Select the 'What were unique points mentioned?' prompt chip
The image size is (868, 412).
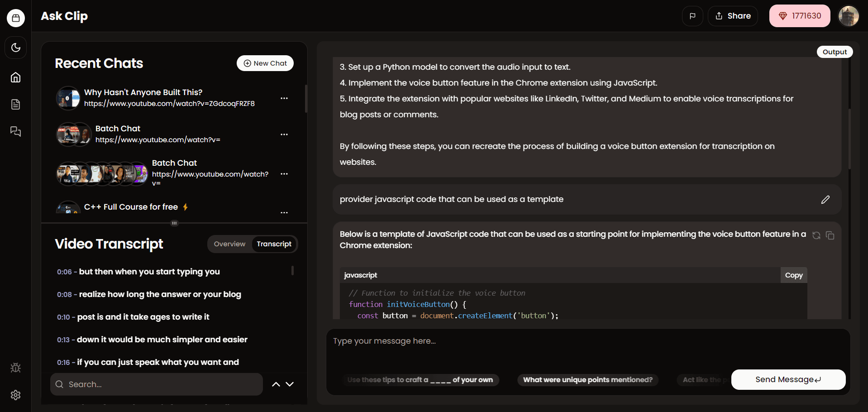(x=587, y=380)
